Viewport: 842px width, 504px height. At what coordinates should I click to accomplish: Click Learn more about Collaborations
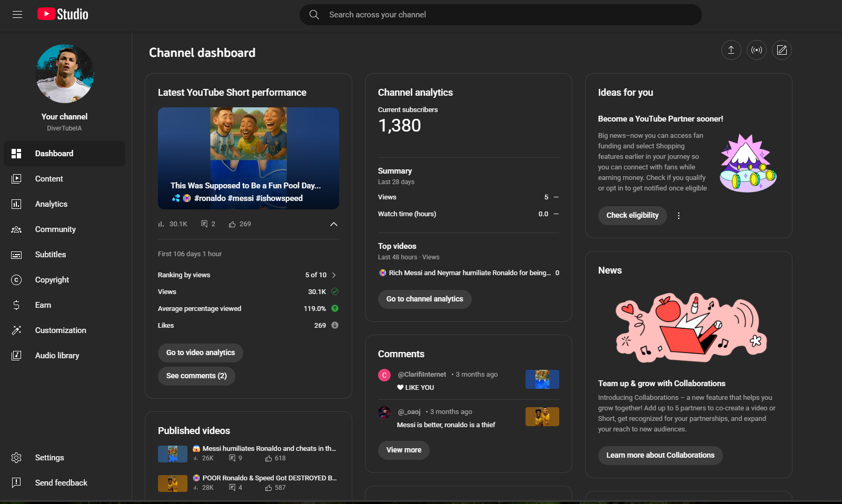tap(660, 455)
